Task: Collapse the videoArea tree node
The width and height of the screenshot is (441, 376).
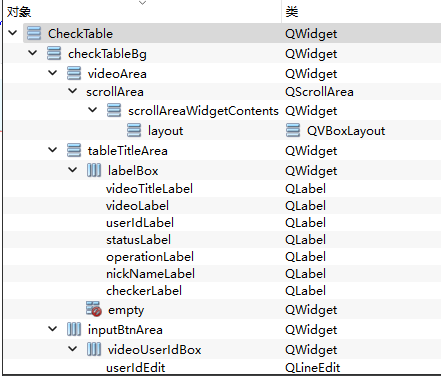Action: click(x=53, y=73)
